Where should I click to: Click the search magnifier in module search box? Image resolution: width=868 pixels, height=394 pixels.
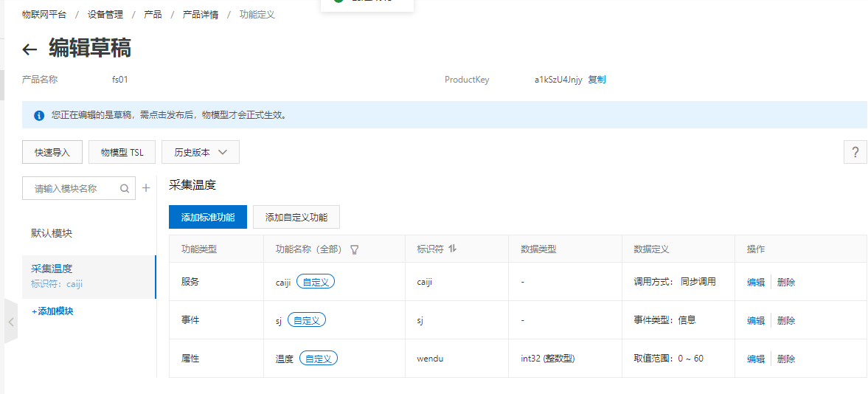[x=125, y=188]
